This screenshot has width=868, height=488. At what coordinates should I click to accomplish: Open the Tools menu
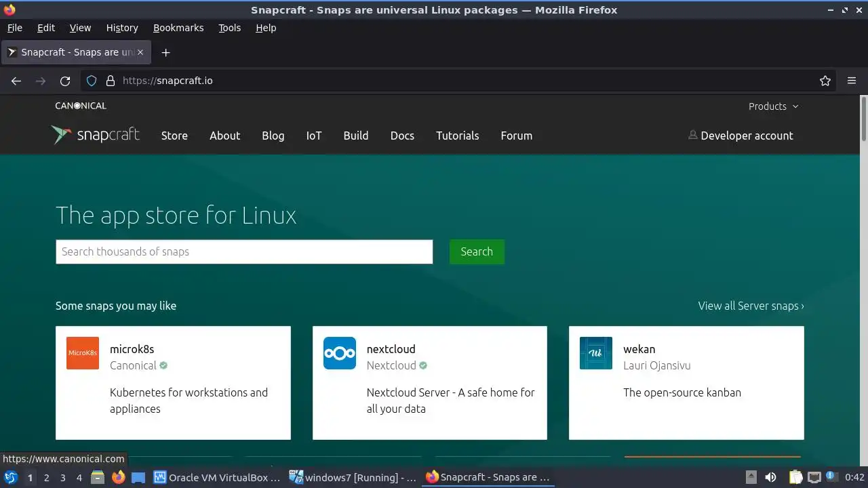[x=229, y=28]
